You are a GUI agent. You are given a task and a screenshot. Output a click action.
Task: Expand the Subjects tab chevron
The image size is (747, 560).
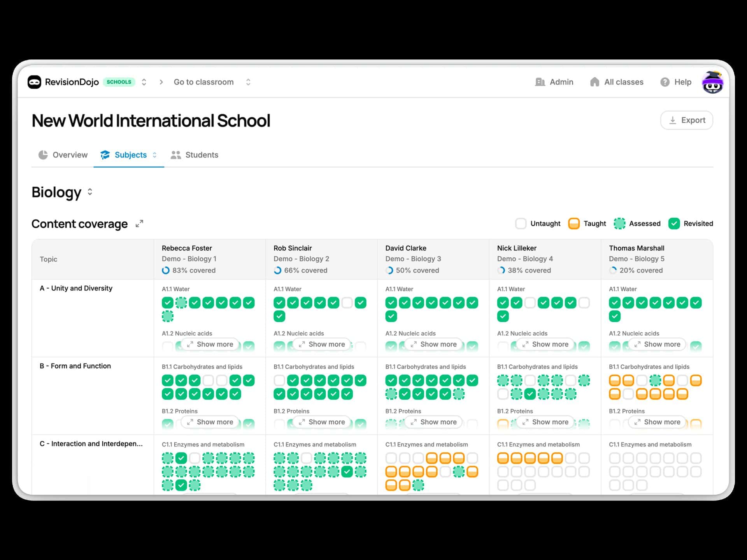(x=155, y=155)
